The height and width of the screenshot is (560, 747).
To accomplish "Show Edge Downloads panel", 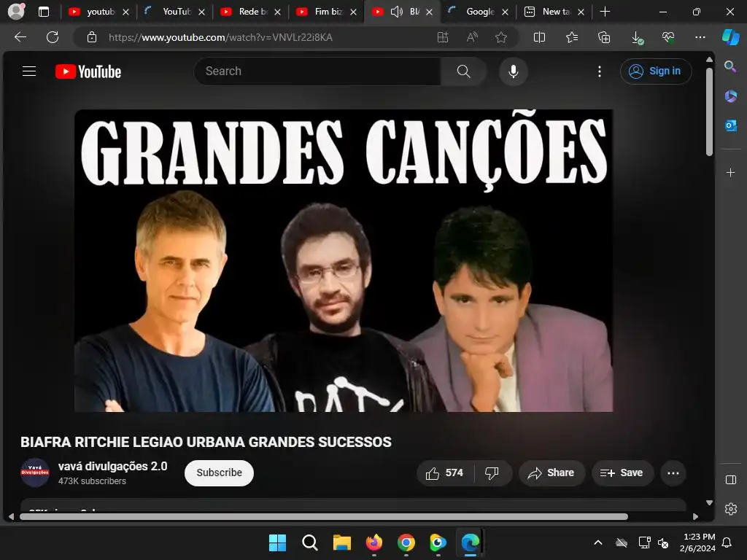I will 636,37.
